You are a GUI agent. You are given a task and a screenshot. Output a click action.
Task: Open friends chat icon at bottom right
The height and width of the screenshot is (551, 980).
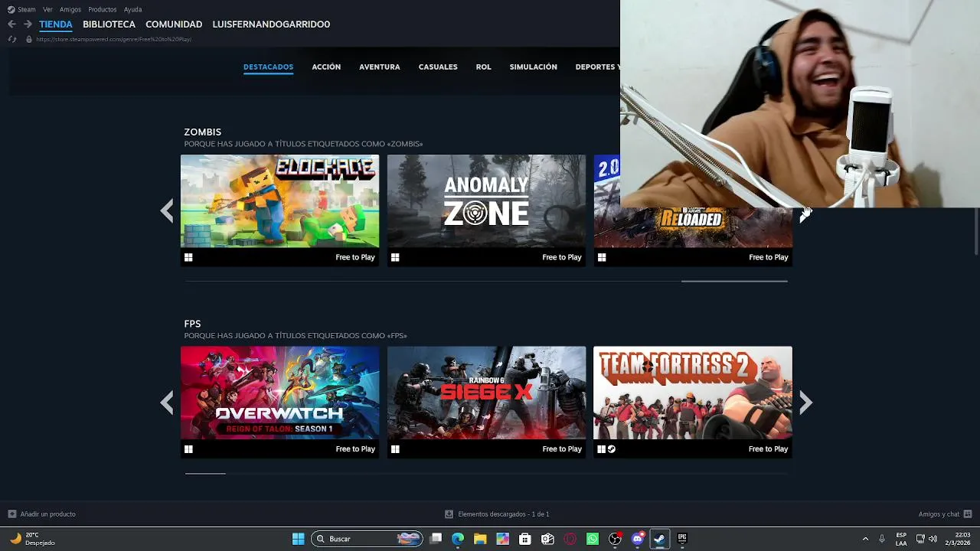click(968, 514)
